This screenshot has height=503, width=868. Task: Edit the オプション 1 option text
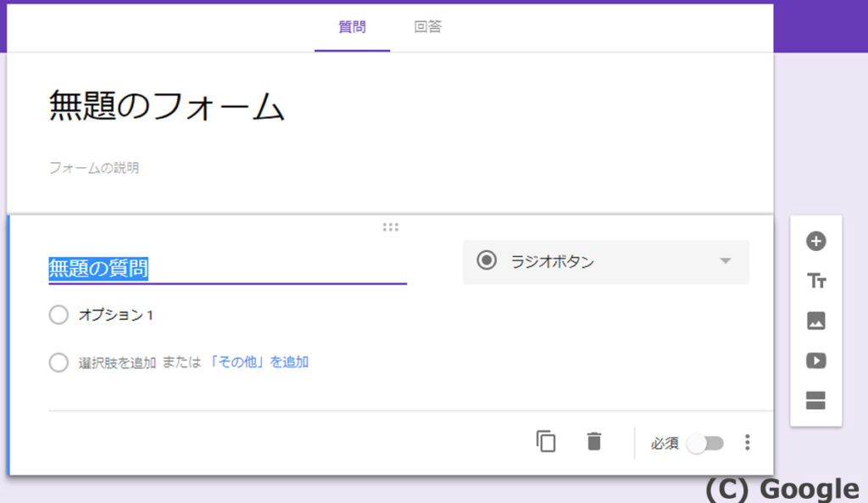(115, 315)
